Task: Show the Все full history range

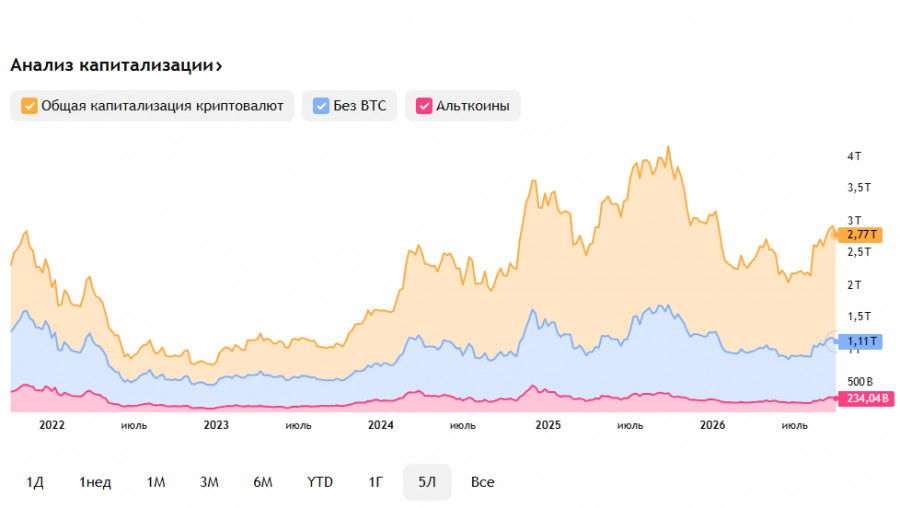Action: point(483,482)
